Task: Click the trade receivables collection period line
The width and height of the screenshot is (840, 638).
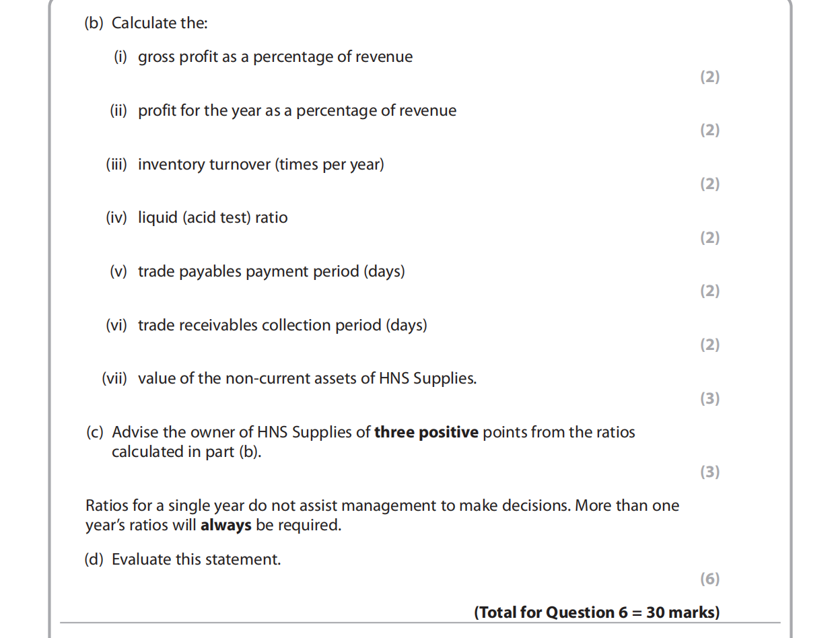Action: tap(282, 325)
